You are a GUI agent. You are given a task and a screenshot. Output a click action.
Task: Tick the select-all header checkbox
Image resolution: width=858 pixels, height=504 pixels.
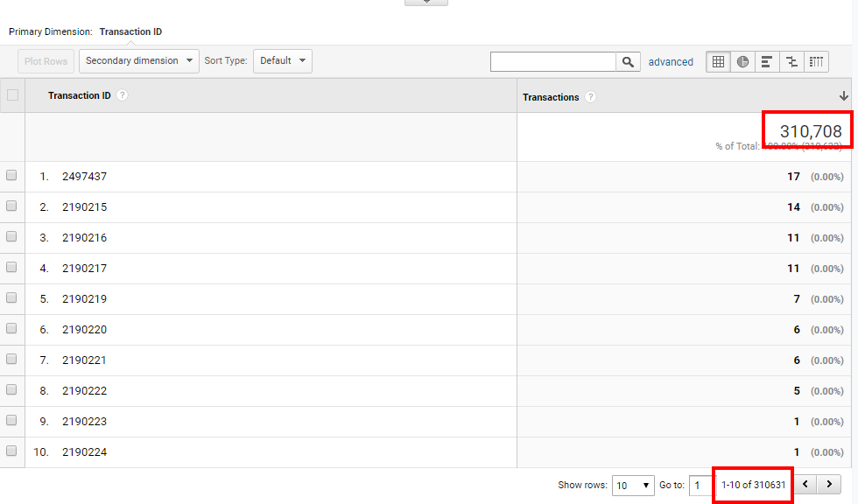12,95
